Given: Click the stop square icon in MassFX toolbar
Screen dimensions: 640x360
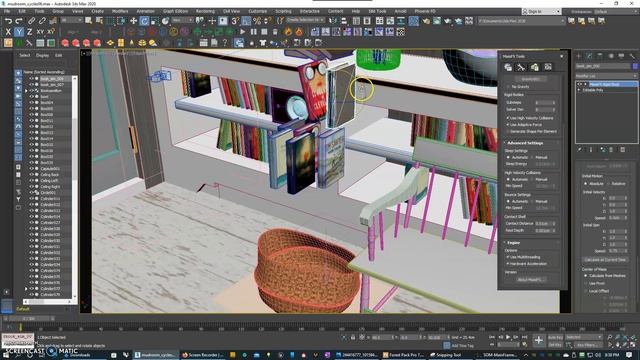Looking at the screenshot, I should coord(264,31).
